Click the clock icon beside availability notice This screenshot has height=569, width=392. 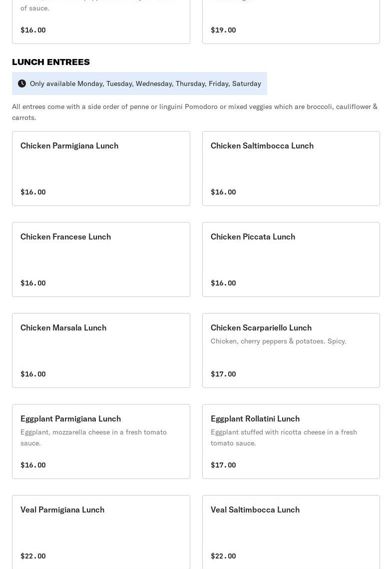click(x=22, y=83)
